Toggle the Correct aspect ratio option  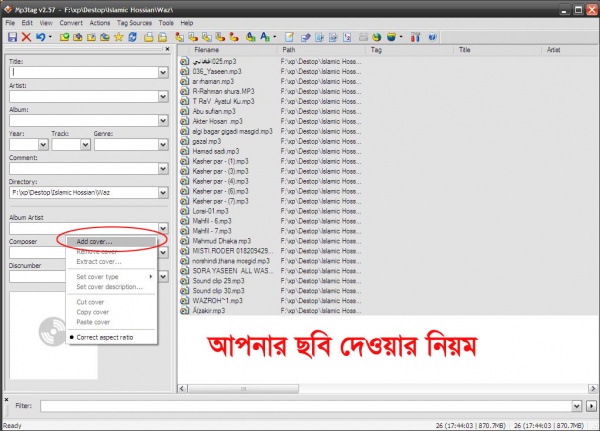click(111, 337)
